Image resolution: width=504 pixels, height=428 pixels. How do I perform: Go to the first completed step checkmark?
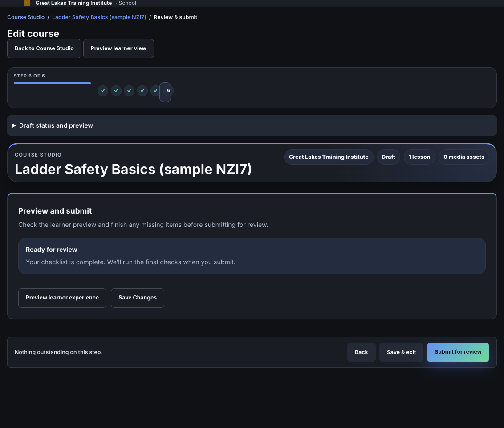[103, 91]
